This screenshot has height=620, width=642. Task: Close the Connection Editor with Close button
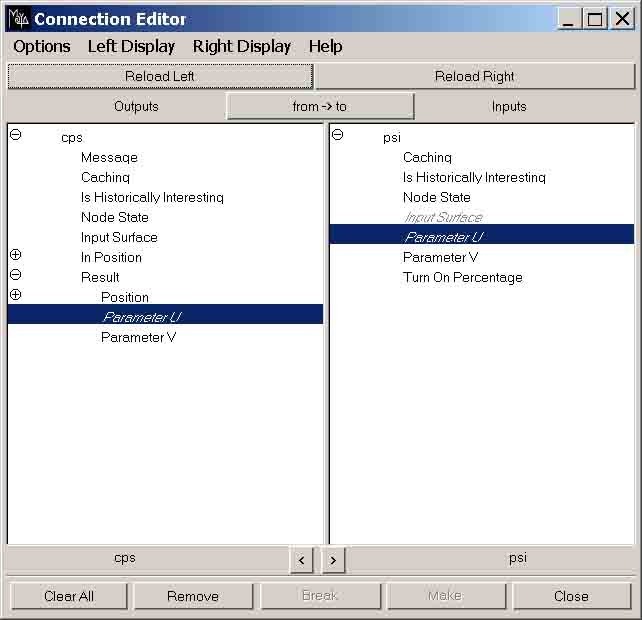[x=571, y=596]
